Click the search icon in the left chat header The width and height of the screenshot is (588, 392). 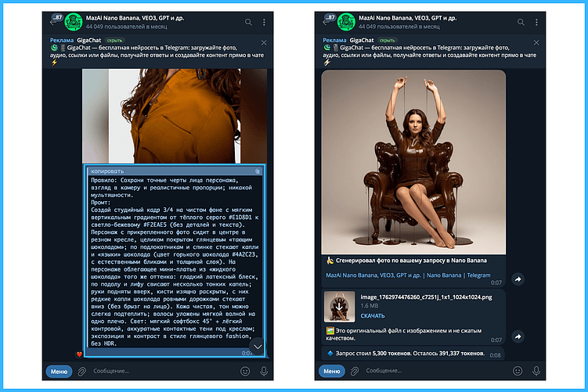[x=248, y=23]
